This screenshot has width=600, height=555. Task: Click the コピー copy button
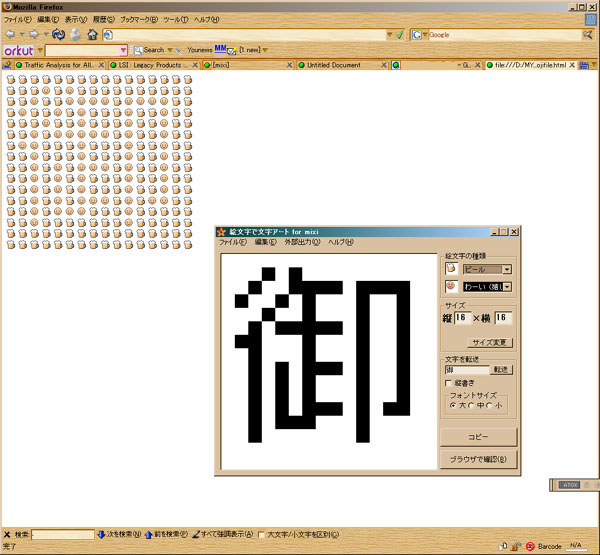click(478, 437)
